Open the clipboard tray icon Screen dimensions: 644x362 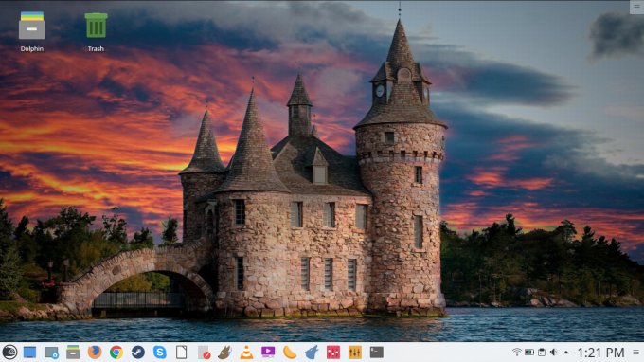(x=542, y=353)
